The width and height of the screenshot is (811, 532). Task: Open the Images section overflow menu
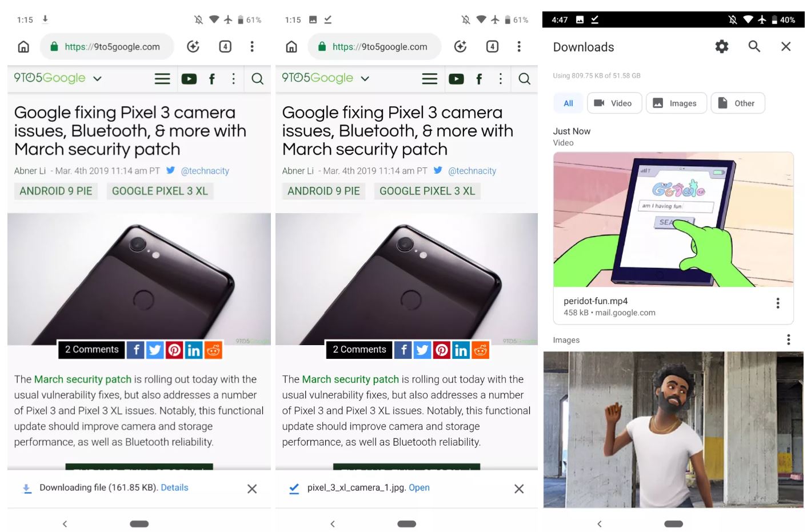788,340
